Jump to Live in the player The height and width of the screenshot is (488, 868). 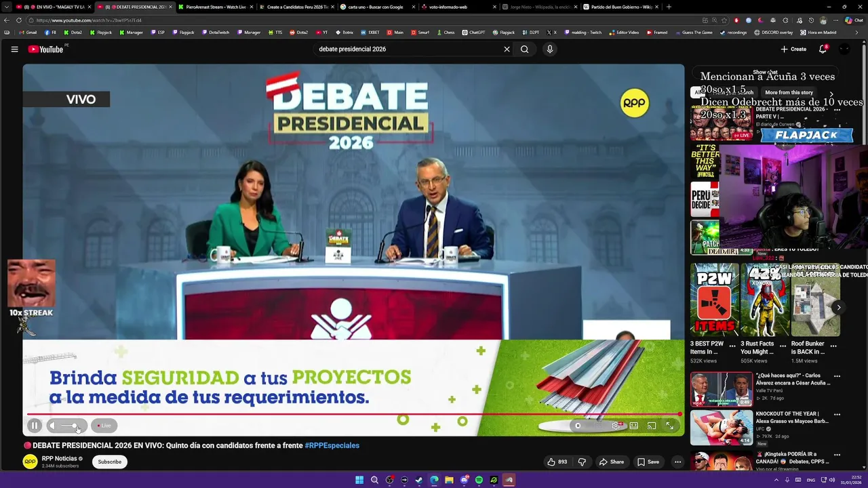(x=104, y=426)
